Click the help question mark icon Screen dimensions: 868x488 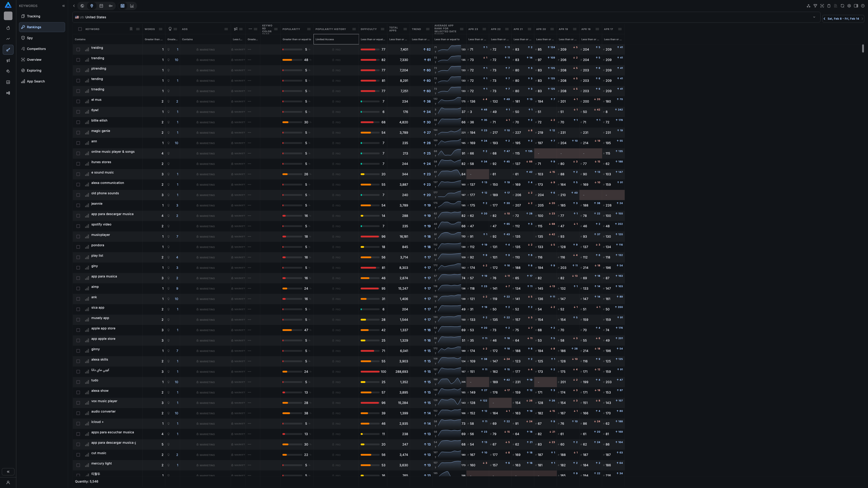pyautogui.click(x=863, y=6)
